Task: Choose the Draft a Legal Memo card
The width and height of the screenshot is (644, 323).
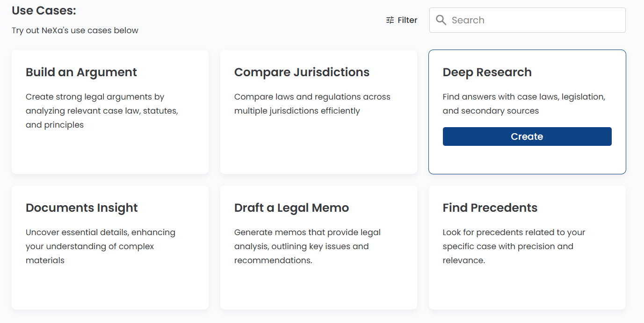Action: click(318, 247)
